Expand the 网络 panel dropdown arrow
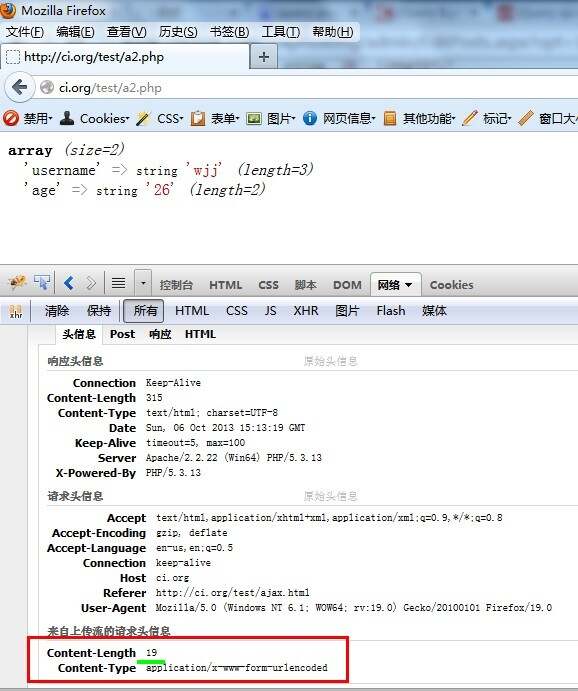The image size is (578, 691). click(x=408, y=285)
